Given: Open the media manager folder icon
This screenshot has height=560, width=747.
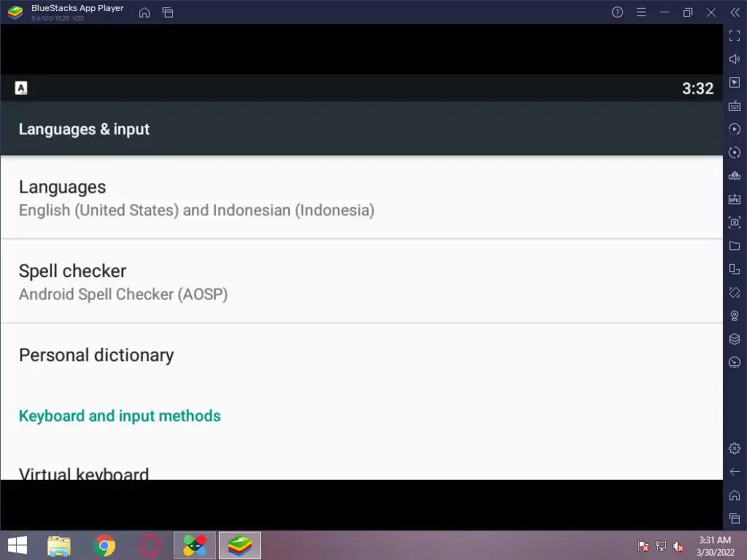Looking at the screenshot, I should [x=735, y=246].
